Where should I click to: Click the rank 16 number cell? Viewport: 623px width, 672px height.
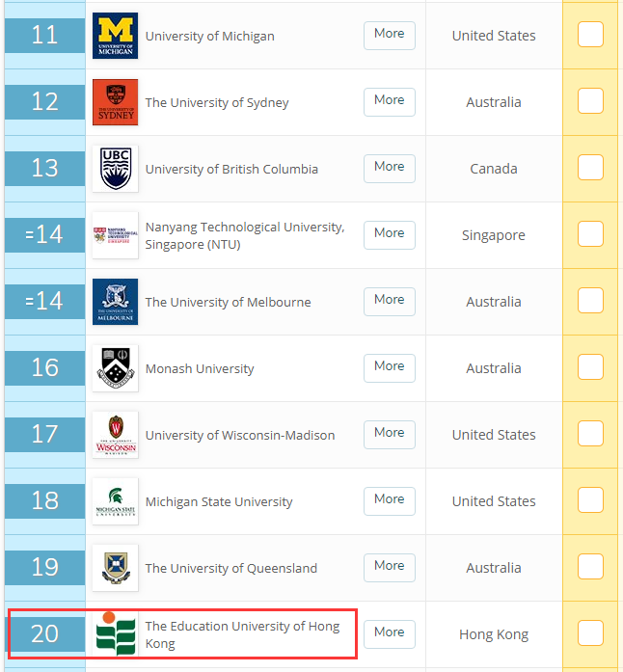click(x=44, y=367)
